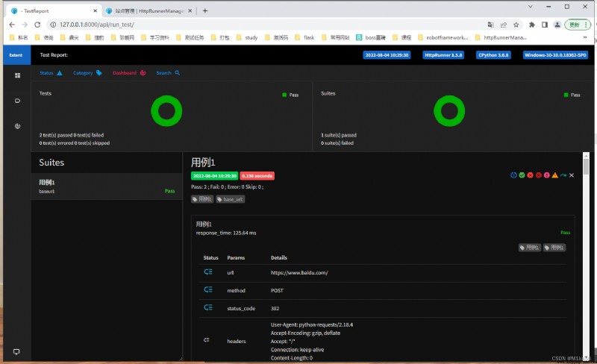Click the method row status icon
Image resolution: width=597 pixels, height=364 pixels.
pyautogui.click(x=208, y=289)
